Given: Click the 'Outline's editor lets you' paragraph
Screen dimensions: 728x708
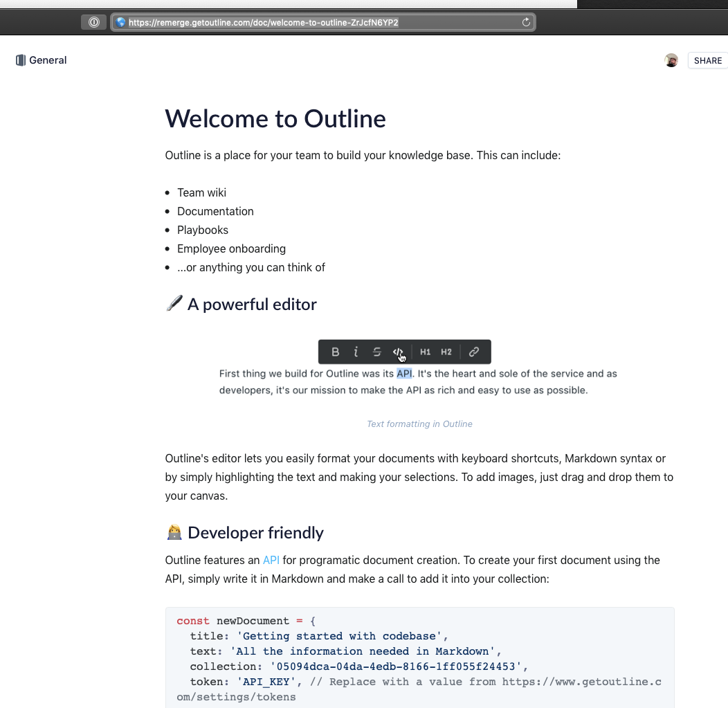Looking at the screenshot, I should [419, 478].
